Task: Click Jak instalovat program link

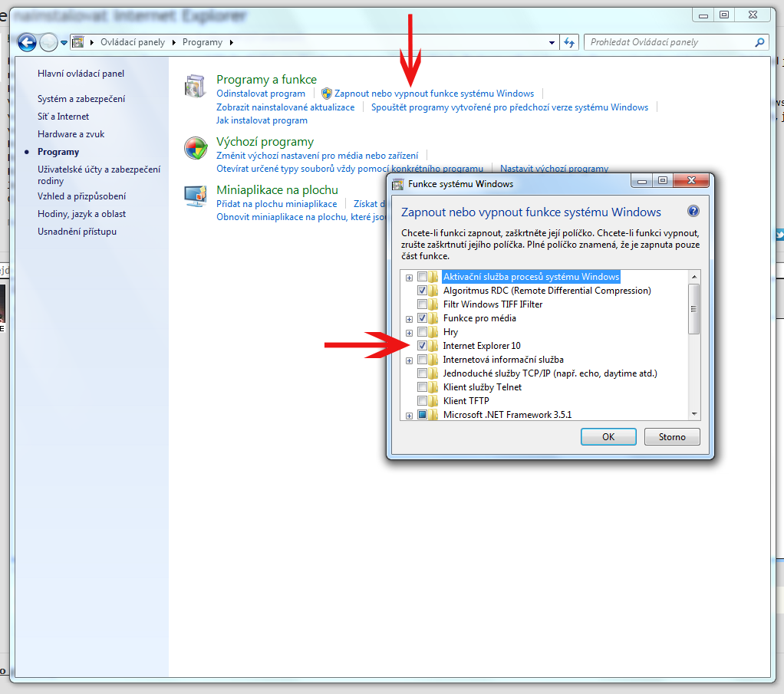Action: click(262, 120)
